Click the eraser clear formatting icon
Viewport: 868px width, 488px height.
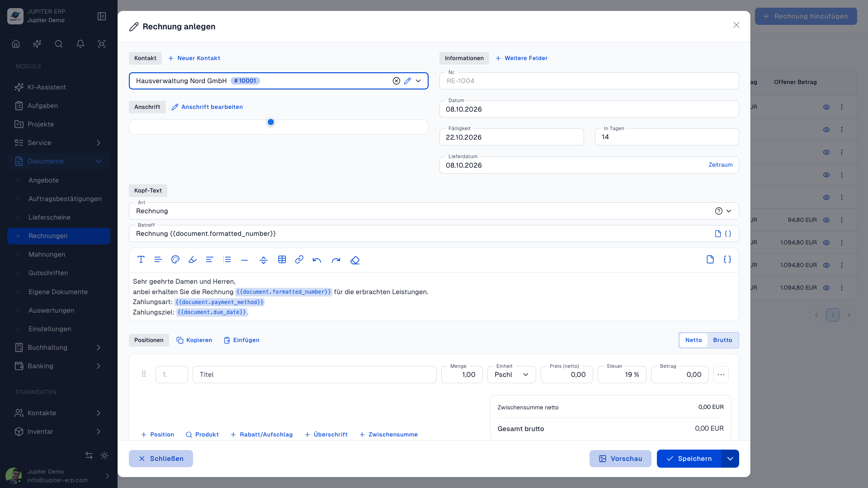(355, 260)
